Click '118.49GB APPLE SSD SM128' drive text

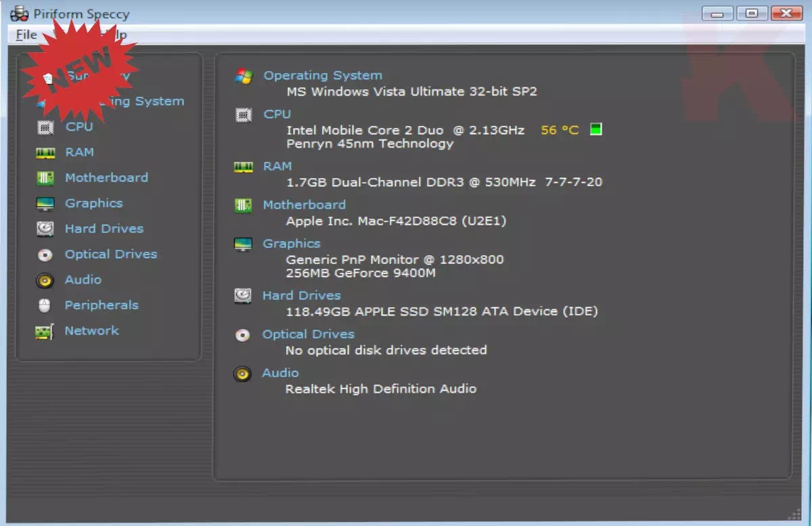coord(442,311)
